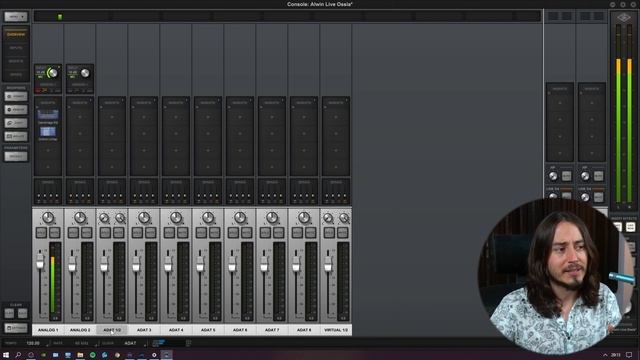Open the CLOCK source ADAT dropdown
Viewport: 640px width, 360px height.
pyautogui.click(x=131, y=343)
